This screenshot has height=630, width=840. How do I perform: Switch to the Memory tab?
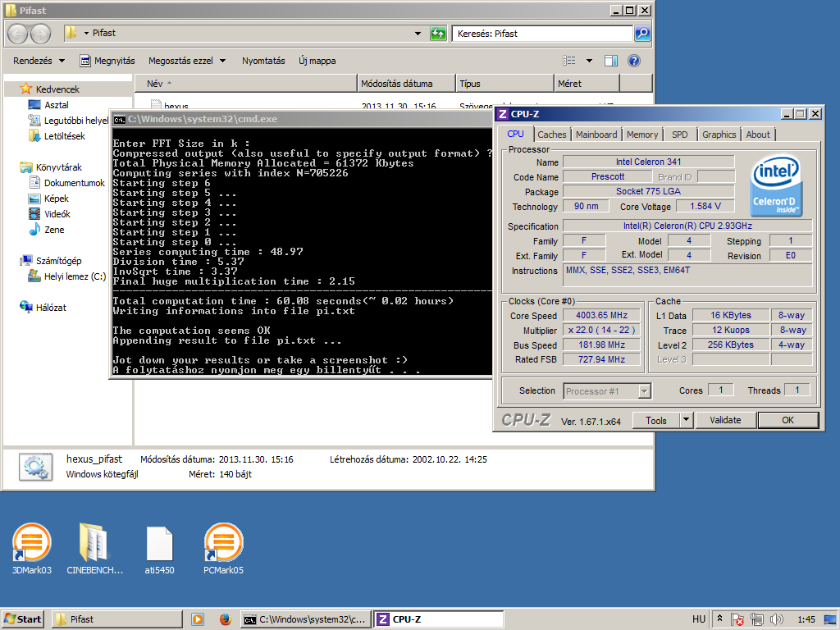tap(641, 135)
